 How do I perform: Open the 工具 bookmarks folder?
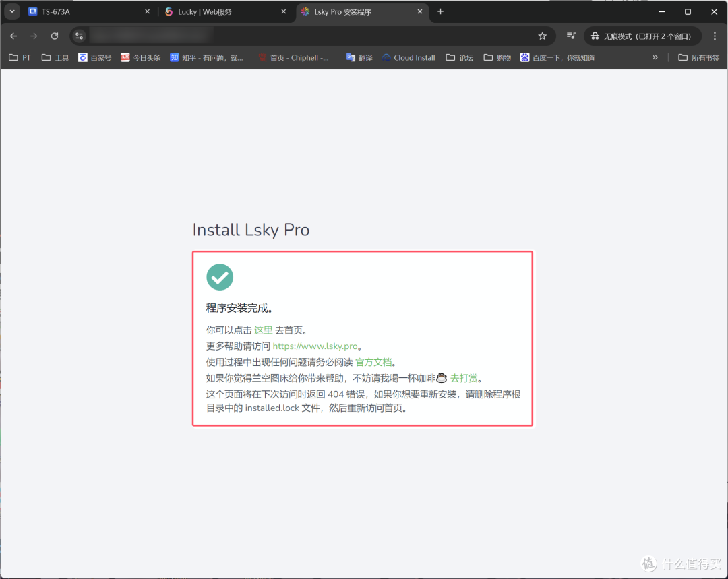[x=55, y=57]
